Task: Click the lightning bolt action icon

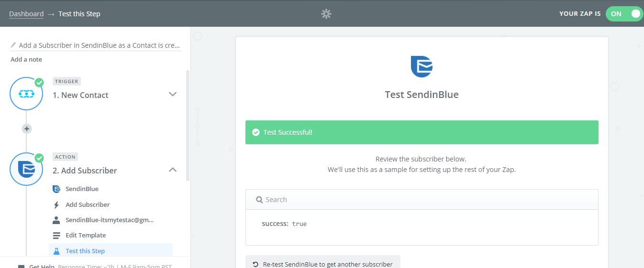Action: tap(56, 205)
